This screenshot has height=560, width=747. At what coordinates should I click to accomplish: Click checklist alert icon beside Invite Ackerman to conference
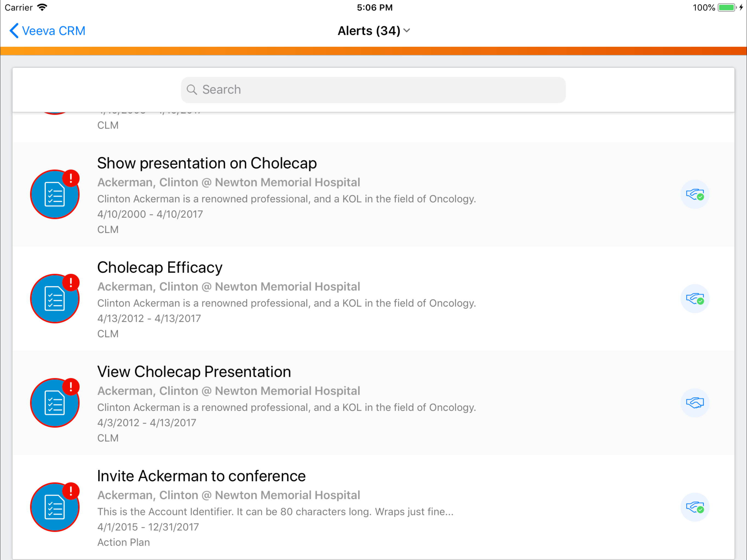55,507
